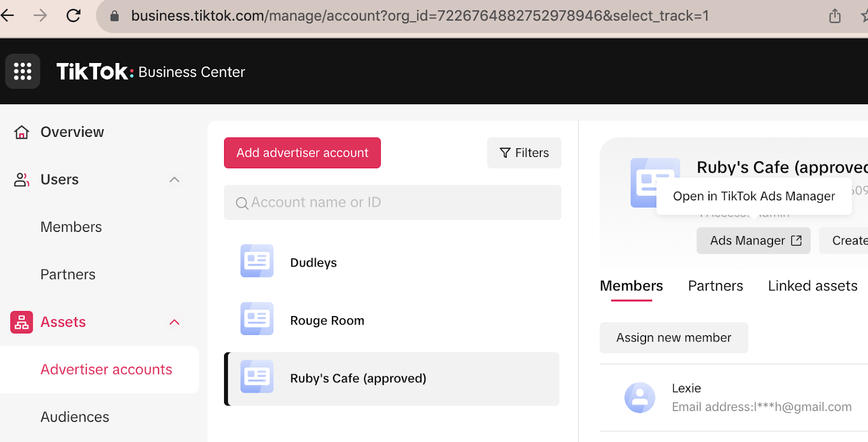Switch to the Members tab in detail panel
Screen dimensions: 868x442
pos(631,286)
